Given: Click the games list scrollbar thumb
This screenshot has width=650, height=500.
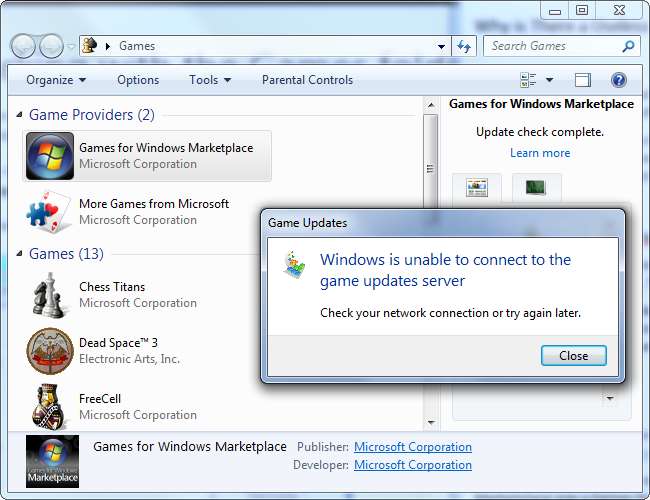Looking at the screenshot, I should pyautogui.click(x=431, y=168).
